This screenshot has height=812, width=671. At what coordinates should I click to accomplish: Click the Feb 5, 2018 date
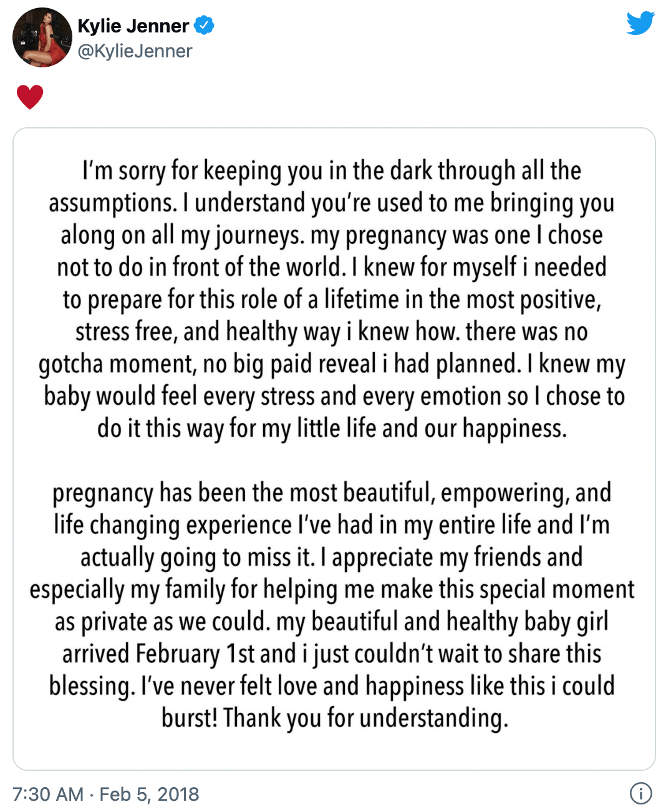pos(149,794)
